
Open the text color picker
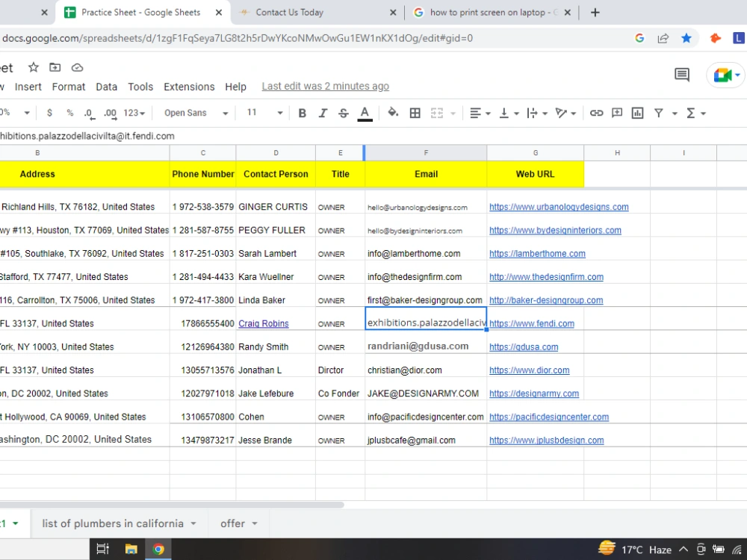(365, 113)
